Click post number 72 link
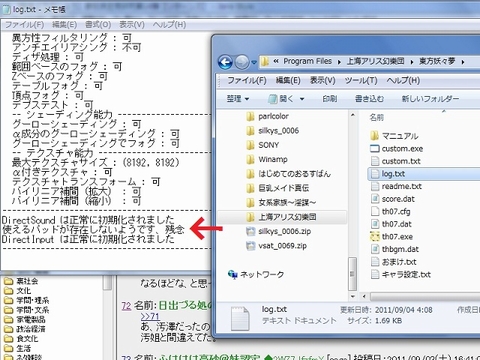The height and width of the screenshot is (360, 480). click(126, 306)
